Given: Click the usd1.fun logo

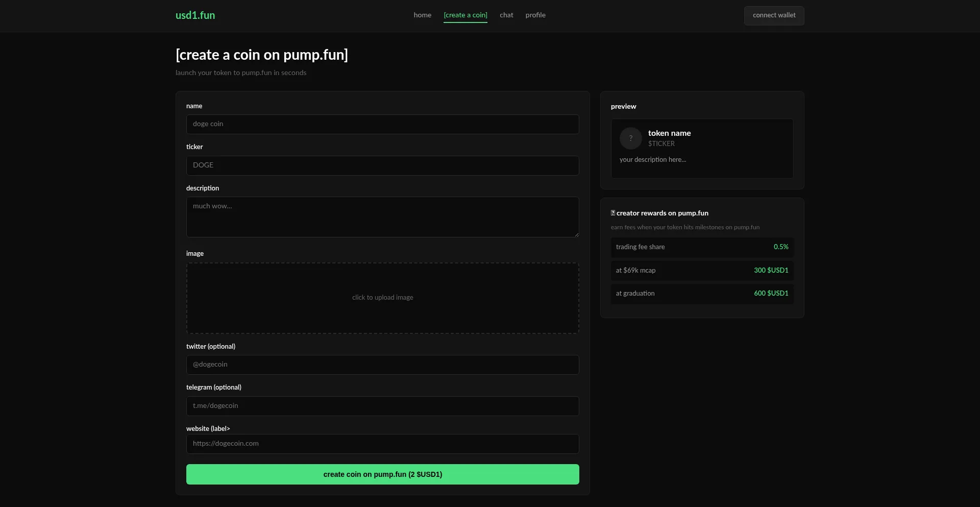Looking at the screenshot, I should coord(195,15).
